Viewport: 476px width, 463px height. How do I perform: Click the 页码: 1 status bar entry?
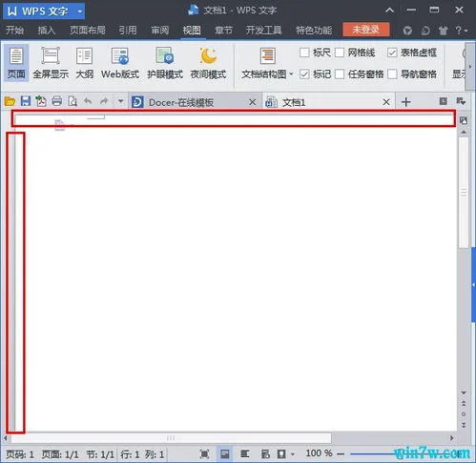click(20, 454)
